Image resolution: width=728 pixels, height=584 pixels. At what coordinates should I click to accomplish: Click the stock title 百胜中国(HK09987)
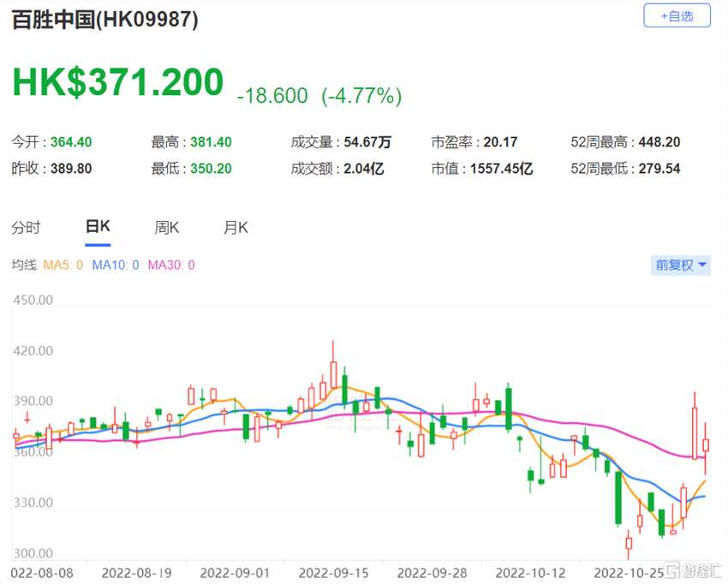click(105, 20)
